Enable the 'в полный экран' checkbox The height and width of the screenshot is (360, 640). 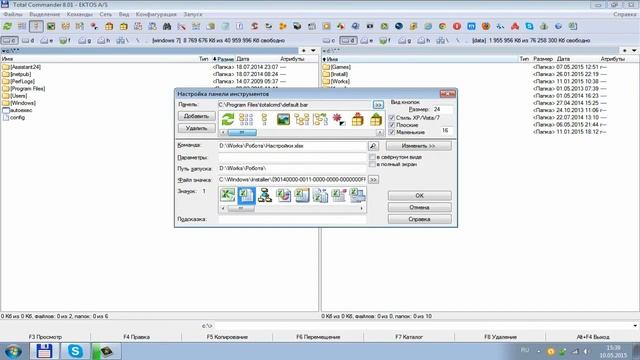click(372, 164)
